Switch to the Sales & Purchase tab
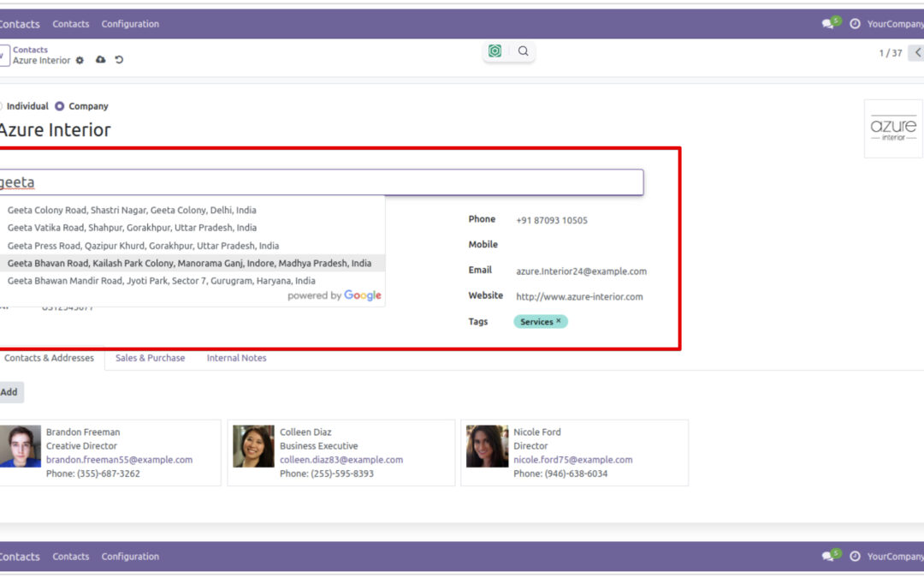 pyautogui.click(x=151, y=358)
